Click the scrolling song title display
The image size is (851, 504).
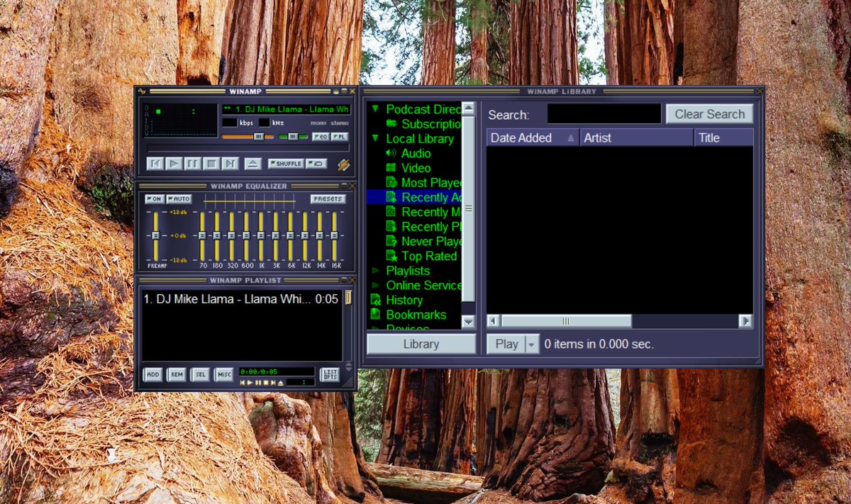286,109
